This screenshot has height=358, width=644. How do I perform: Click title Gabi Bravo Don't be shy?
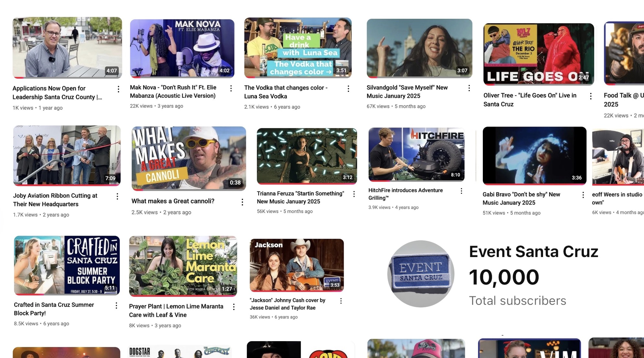[x=521, y=198]
